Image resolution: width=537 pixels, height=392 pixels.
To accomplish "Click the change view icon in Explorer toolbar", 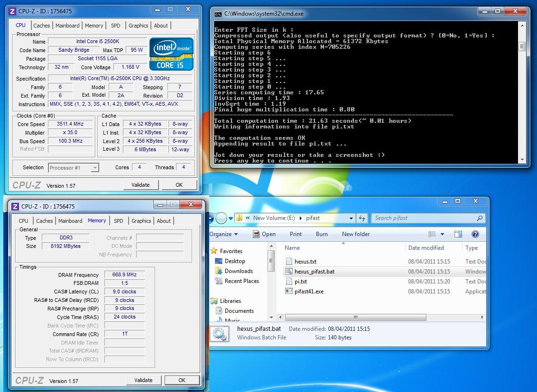I will [x=432, y=234].
